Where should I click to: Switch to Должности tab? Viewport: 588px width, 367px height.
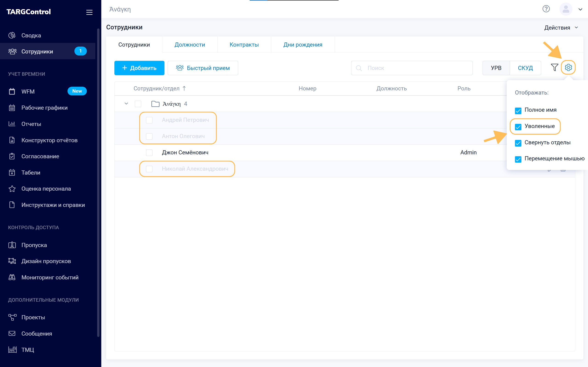(x=189, y=45)
